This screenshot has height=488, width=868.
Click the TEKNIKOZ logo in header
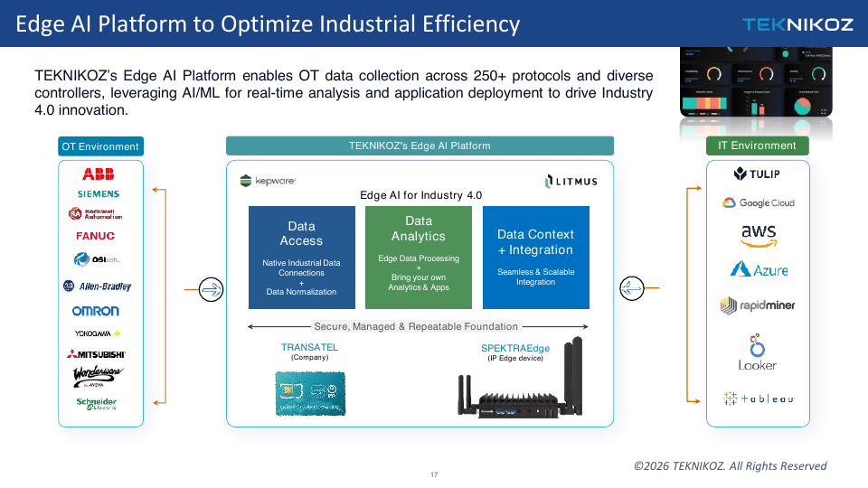(x=797, y=24)
